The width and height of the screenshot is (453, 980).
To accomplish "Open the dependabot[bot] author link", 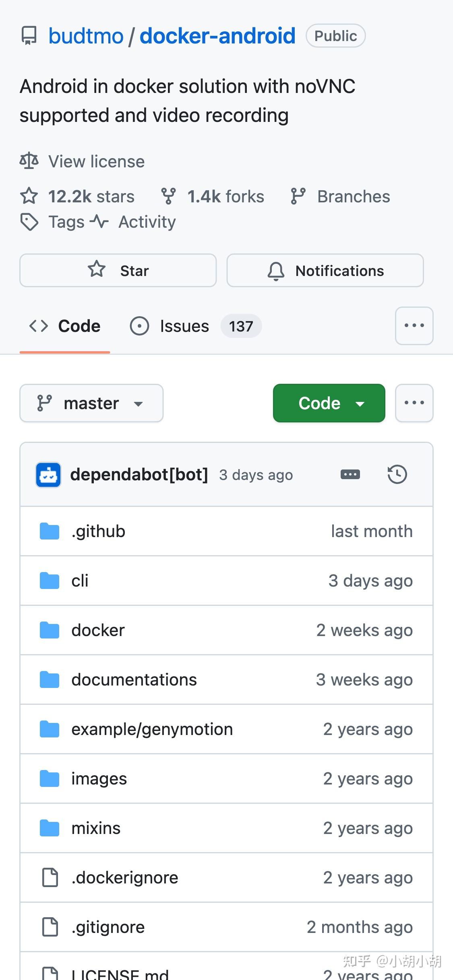I will [x=139, y=475].
